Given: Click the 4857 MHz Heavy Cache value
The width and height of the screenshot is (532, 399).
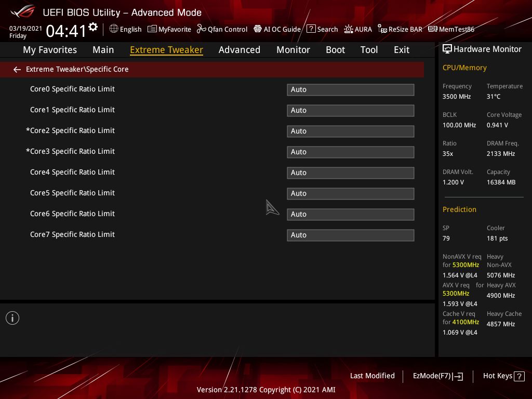Looking at the screenshot, I should click(x=500, y=324).
